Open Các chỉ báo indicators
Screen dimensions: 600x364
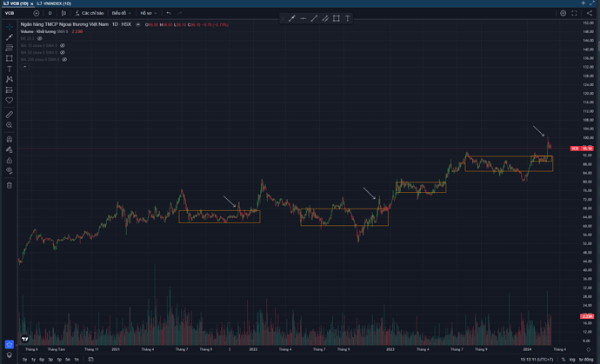(90, 13)
